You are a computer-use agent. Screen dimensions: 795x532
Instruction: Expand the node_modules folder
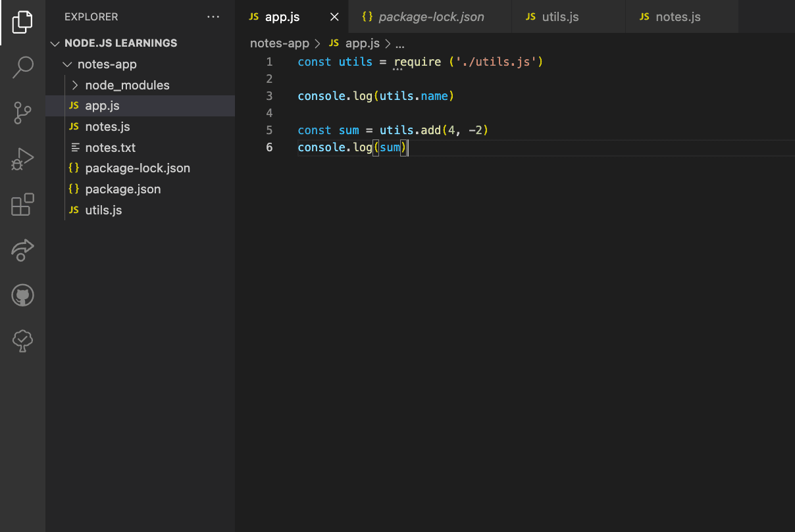[x=75, y=85]
